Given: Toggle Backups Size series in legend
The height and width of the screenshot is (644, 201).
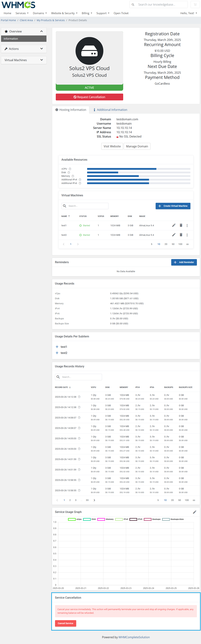Looking at the screenshot, I should point(173,519).
